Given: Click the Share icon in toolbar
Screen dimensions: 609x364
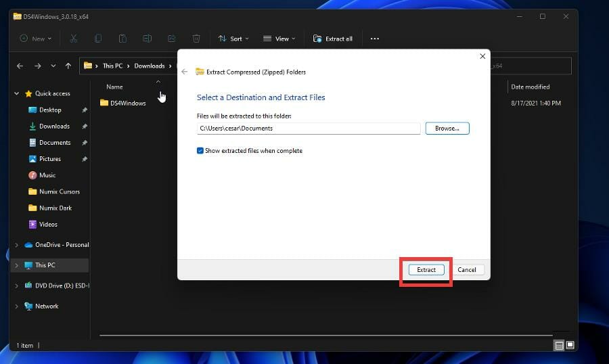Looking at the screenshot, I should (171, 39).
